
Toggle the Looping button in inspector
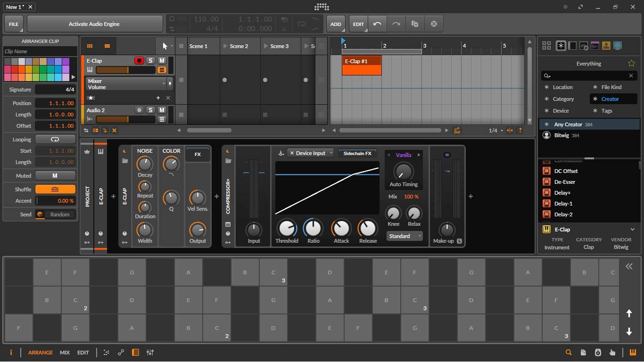click(55, 140)
